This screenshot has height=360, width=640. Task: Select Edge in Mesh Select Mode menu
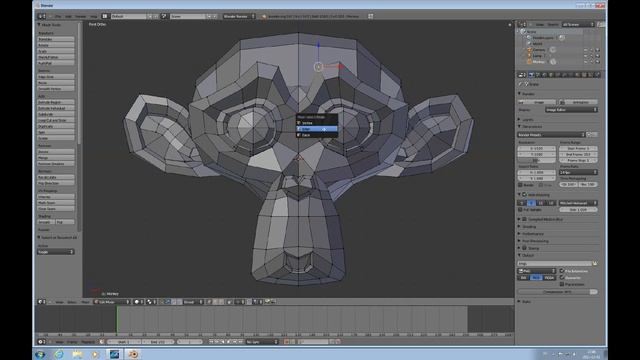tap(317, 129)
